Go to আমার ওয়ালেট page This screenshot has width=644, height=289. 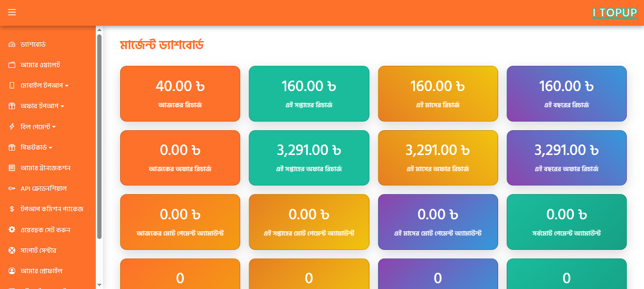(x=40, y=65)
